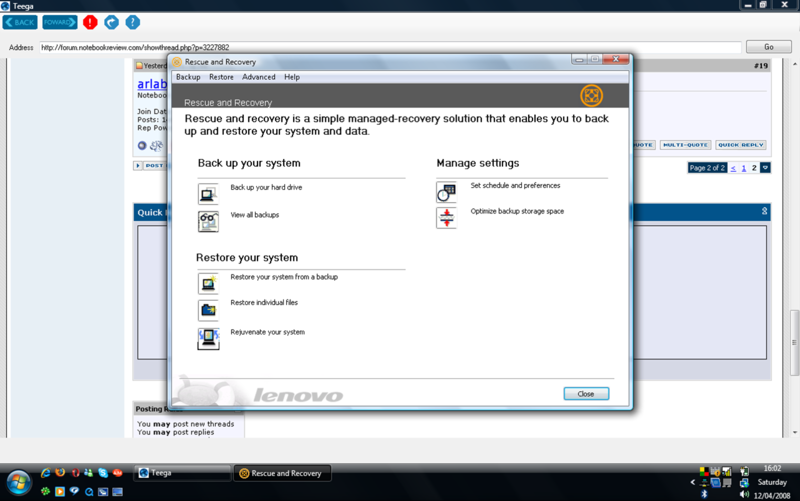Screen dimensions: 800x501
Task: Click the blue refresh arrow in the Teega toolbar
Action: 111,22
